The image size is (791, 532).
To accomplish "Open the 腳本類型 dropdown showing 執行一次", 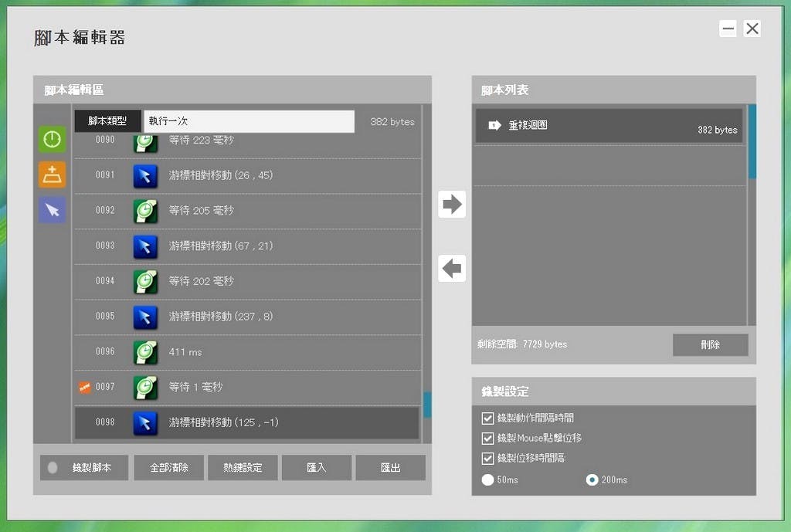I will [x=250, y=121].
